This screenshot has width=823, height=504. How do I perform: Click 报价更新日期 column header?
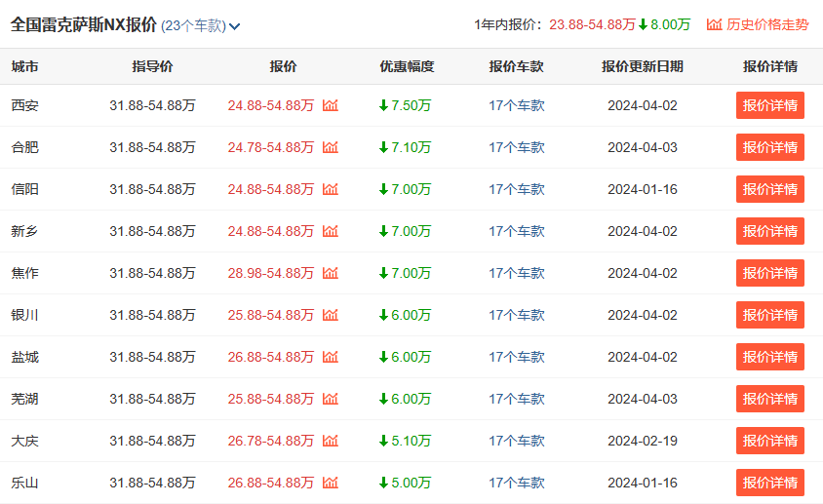tap(643, 66)
